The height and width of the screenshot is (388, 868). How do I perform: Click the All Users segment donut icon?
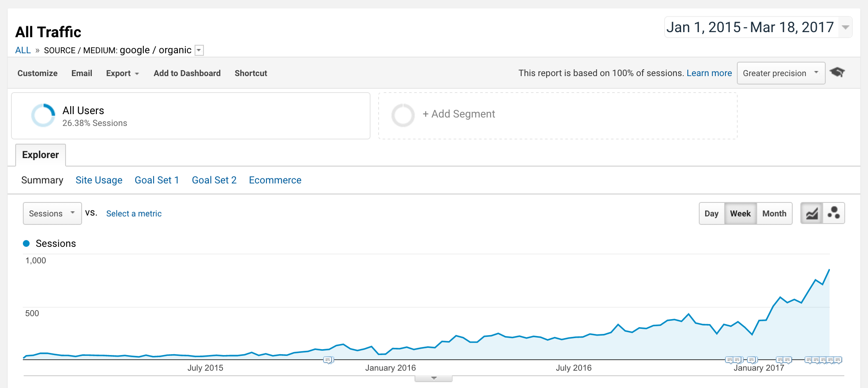(x=43, y=115)
